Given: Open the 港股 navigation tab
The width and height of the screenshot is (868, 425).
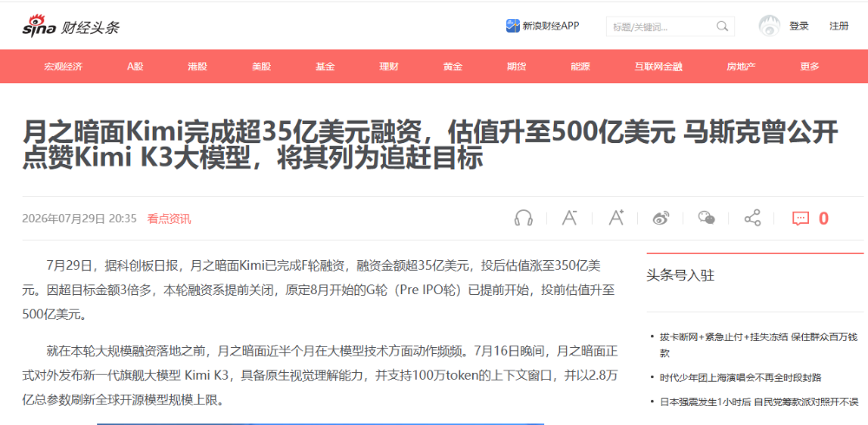Looking at the screenshot, I should pos(198,67).
